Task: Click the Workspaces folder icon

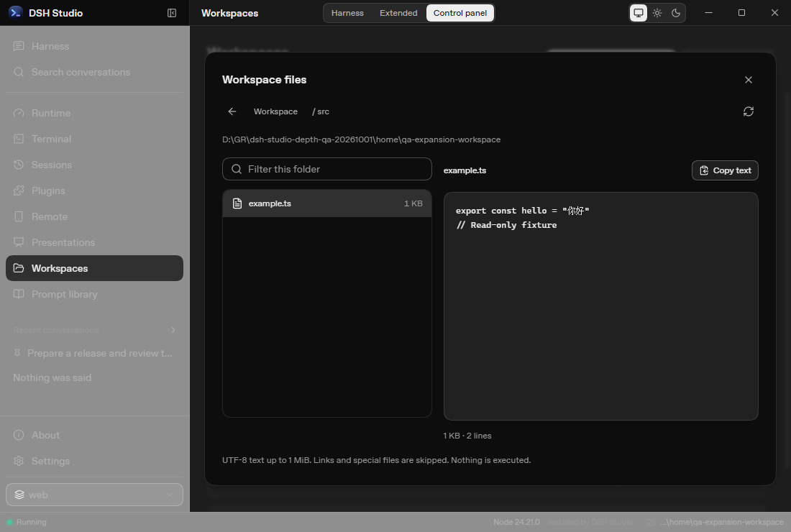Action: pos(19,268)
